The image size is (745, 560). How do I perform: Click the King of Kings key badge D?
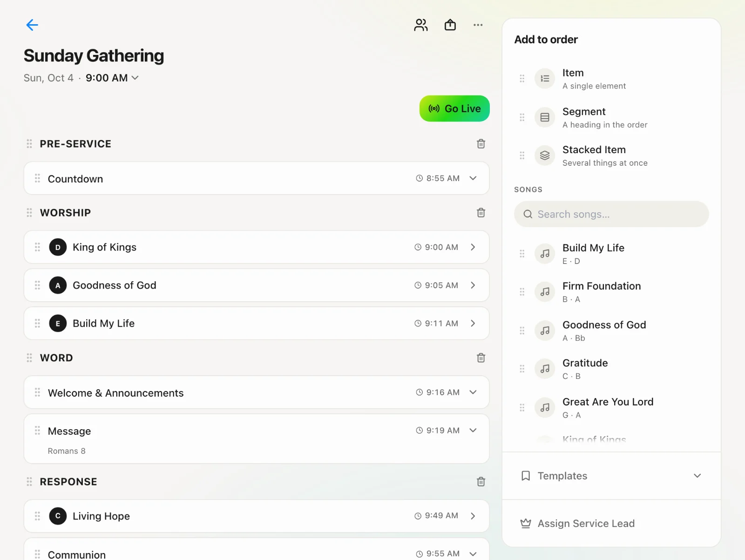click(58, 247)
